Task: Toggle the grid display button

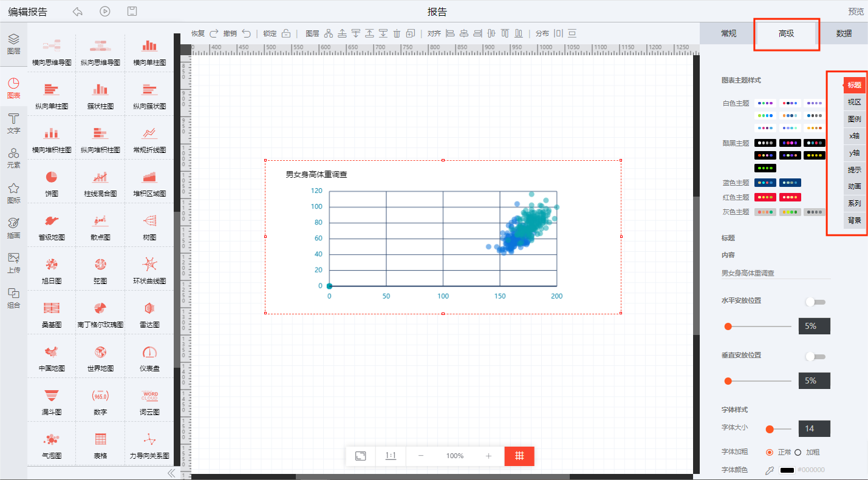Action: (x=519, y=456)
